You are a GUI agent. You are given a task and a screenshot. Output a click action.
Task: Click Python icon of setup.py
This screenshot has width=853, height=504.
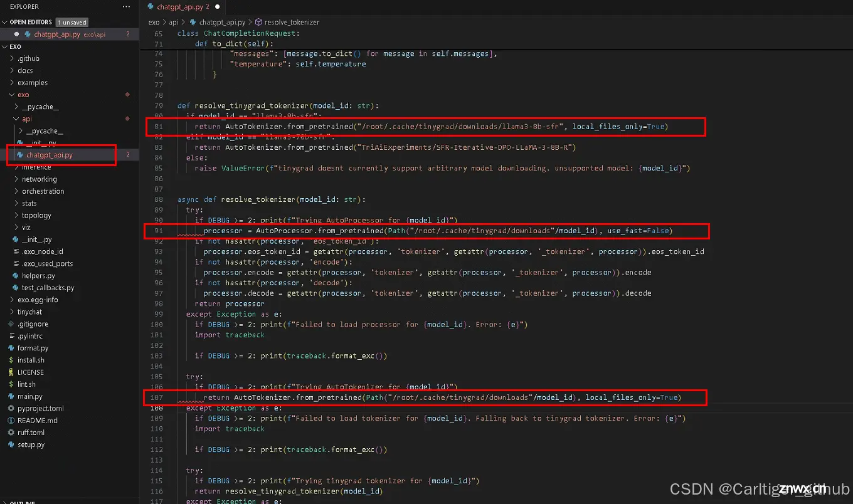click(11, 444)
